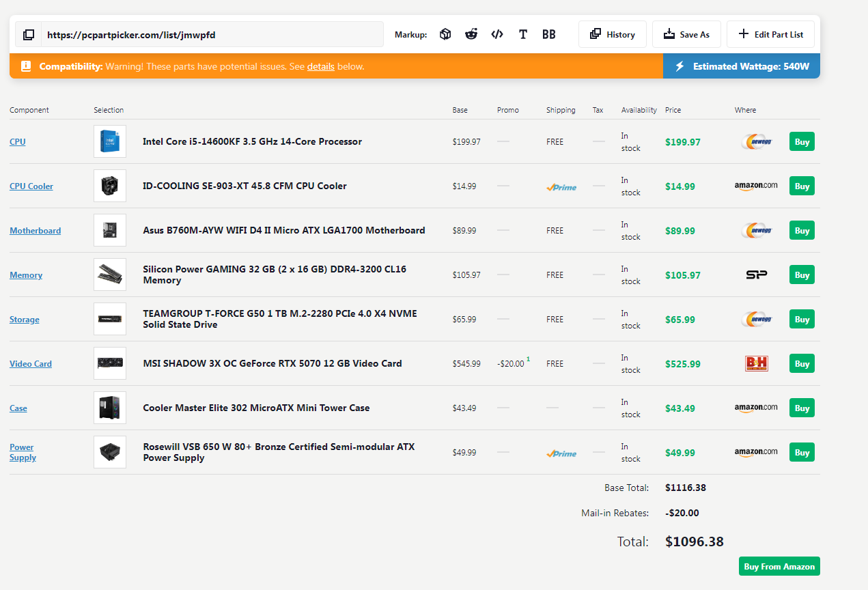Open TEAMGROUP T-FORCE G50 product name

point(280,319)
